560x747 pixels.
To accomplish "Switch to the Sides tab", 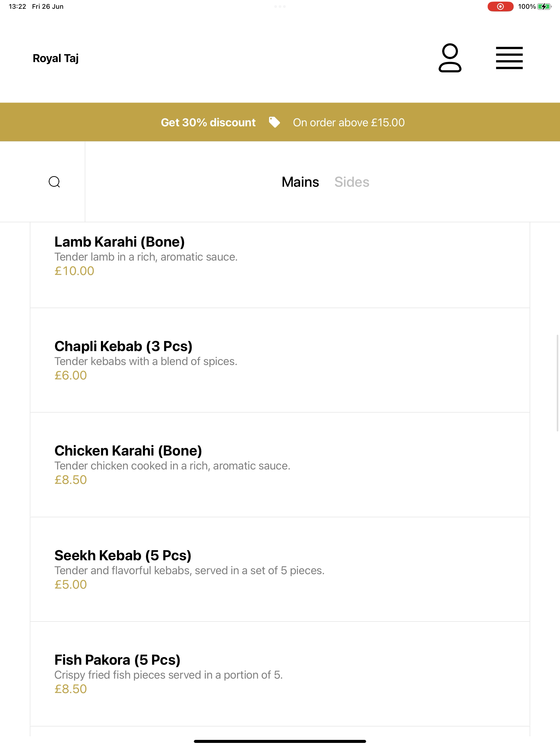I will (x=352, y=182).
